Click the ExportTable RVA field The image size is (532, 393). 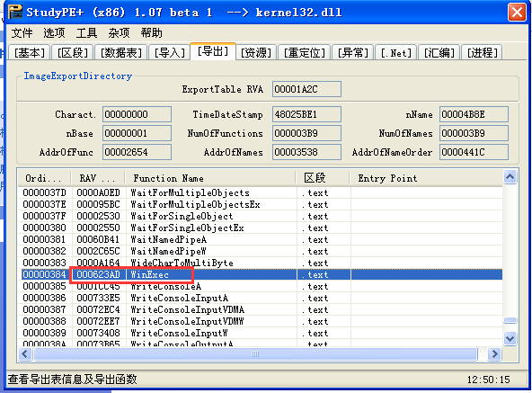(x=306, y=89)
